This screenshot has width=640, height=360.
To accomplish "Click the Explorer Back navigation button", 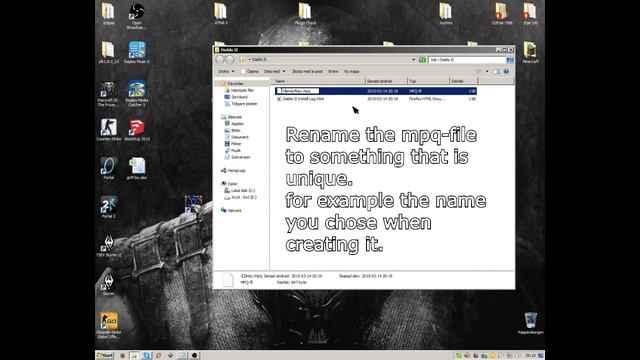I will 220,60.
